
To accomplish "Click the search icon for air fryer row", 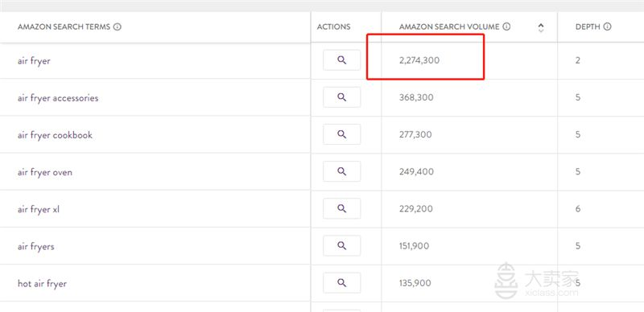I will [x=341, y=60].
